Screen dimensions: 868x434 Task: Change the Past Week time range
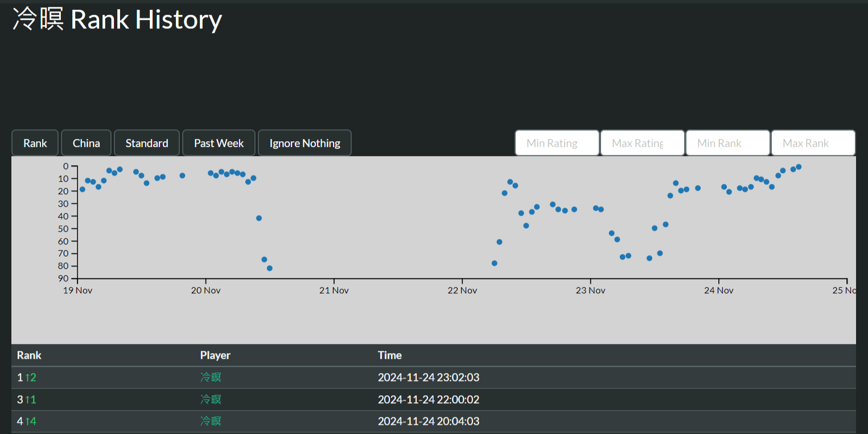219,143
